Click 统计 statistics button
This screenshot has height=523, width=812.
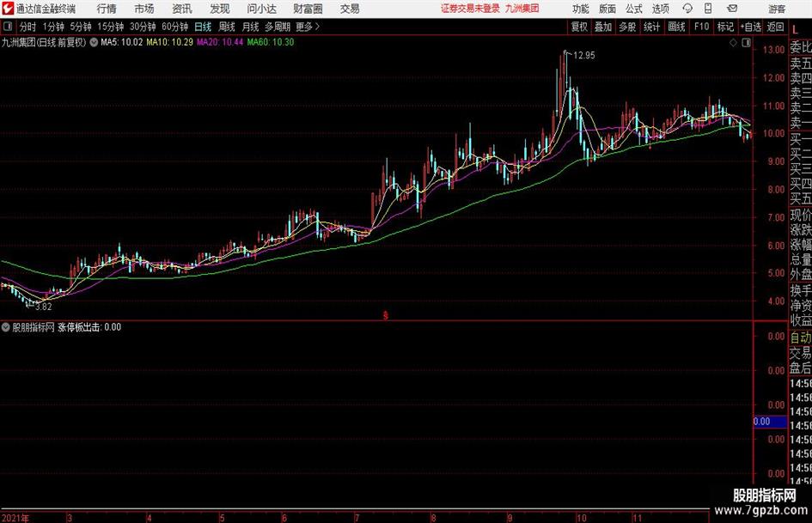pos(651,27)
